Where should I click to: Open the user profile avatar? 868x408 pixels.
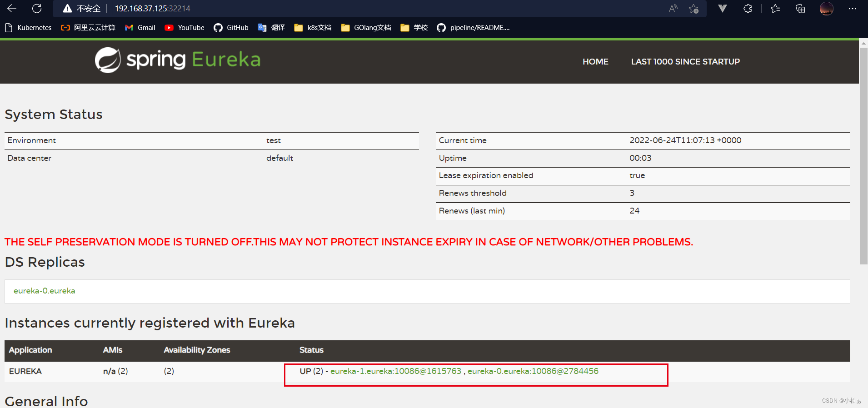(826, 8)
